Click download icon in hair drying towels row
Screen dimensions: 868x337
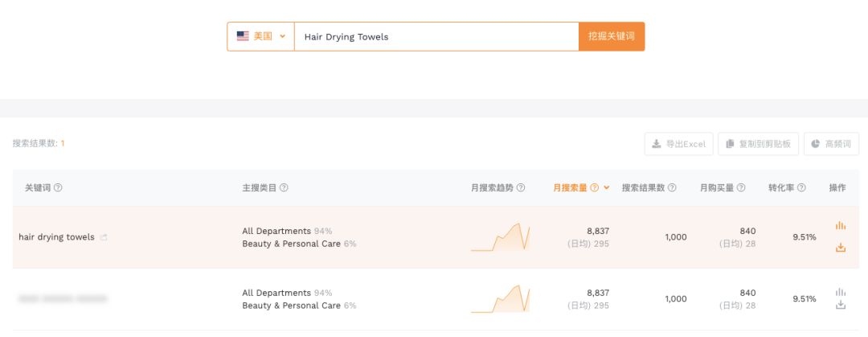click(x=841, y=247)
